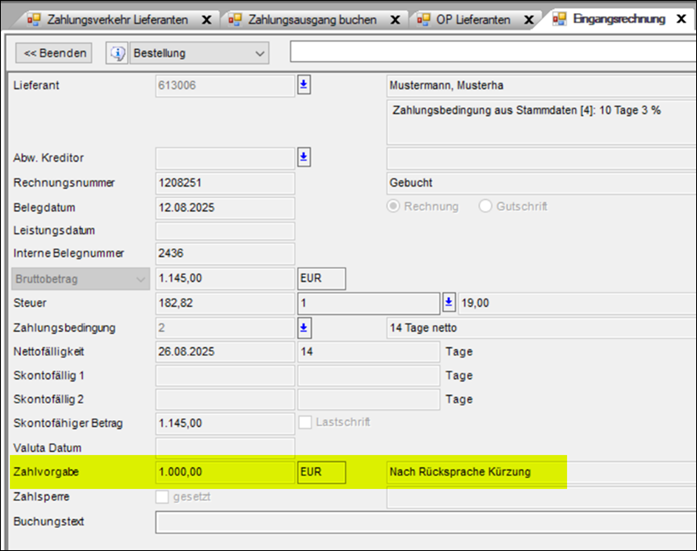Click the lookup arrow icon beside Steuer code
The width and height of the screenshot is (697, 551).
click(449, 301)
